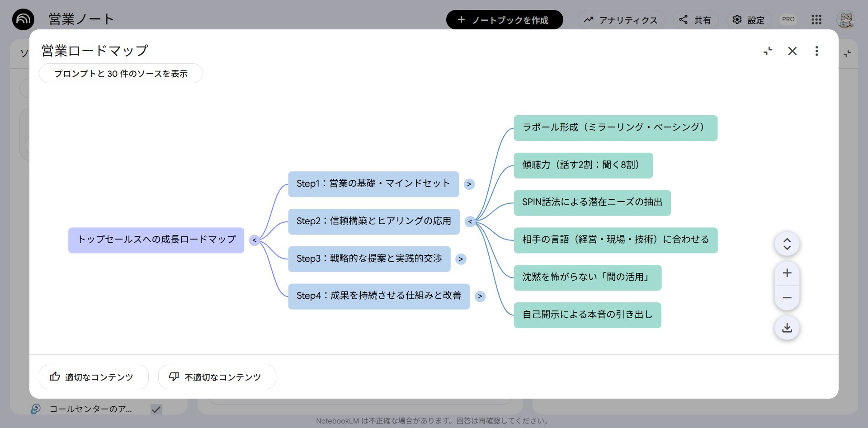Click 自己開示による本音の引き出し node
This screenshot has height=428, width=868.
coord(588,315)
